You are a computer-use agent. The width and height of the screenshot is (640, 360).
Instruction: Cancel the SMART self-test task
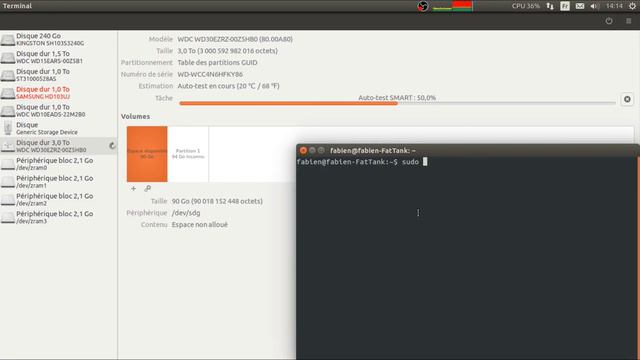pyautogui.click(x=627, y=99)
